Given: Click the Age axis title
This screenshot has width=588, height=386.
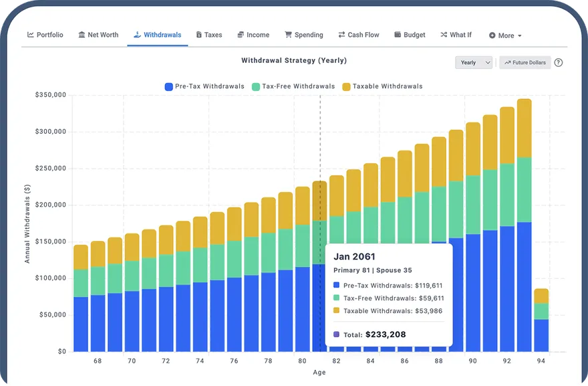Looking at the screenshot, I should [x=319, y=373].
